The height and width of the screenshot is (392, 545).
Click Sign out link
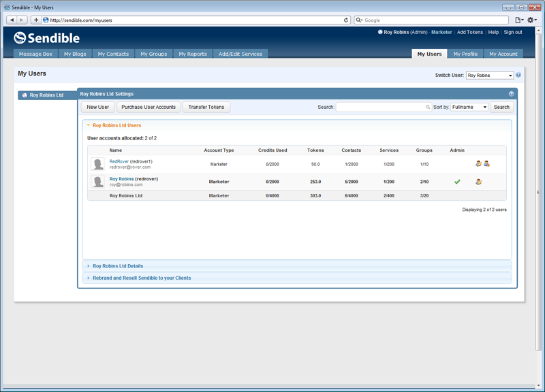coord(513,32)
